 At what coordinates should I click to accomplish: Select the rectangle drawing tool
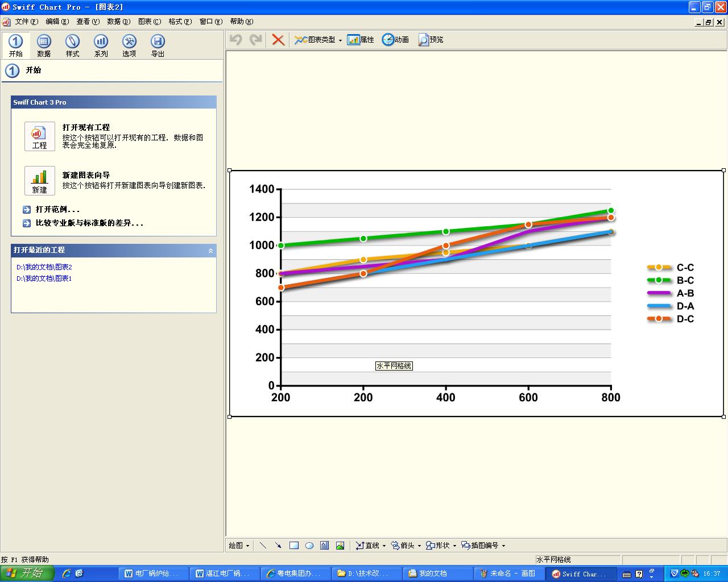294,546
